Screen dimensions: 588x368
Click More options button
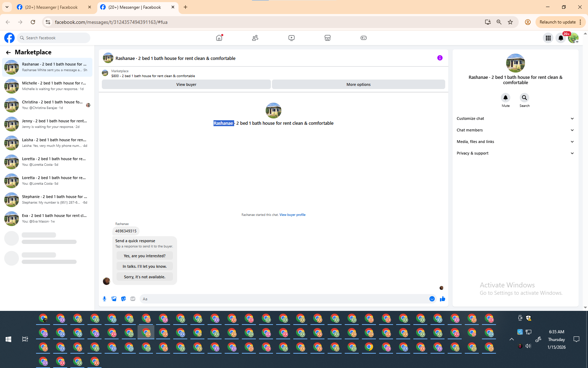(358, 84)
